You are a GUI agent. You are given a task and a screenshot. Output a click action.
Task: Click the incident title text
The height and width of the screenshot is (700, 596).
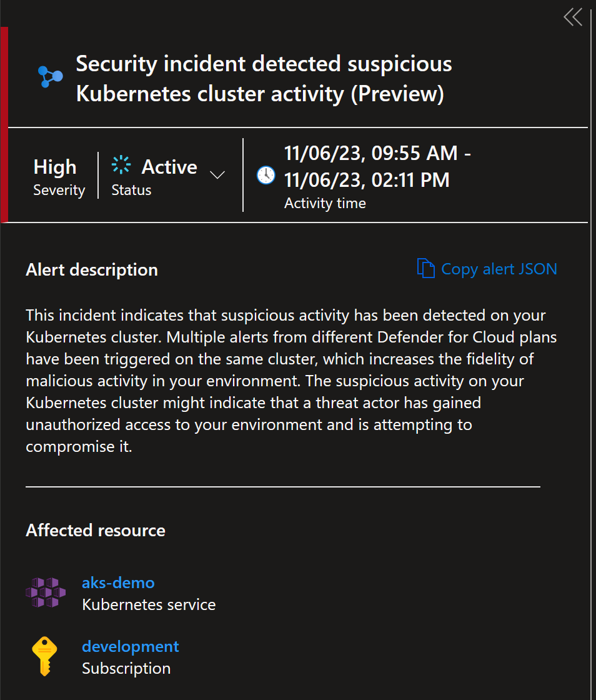click(x=264, y=79)
